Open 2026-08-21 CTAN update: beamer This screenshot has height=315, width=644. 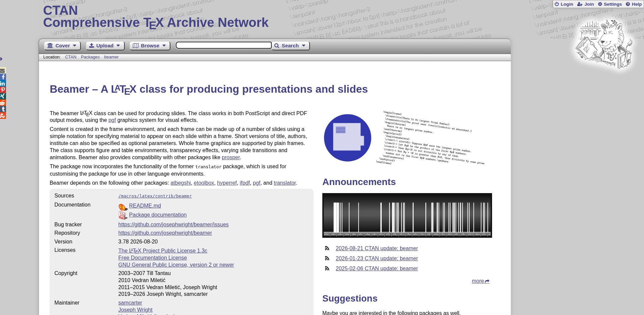(377, 249)
